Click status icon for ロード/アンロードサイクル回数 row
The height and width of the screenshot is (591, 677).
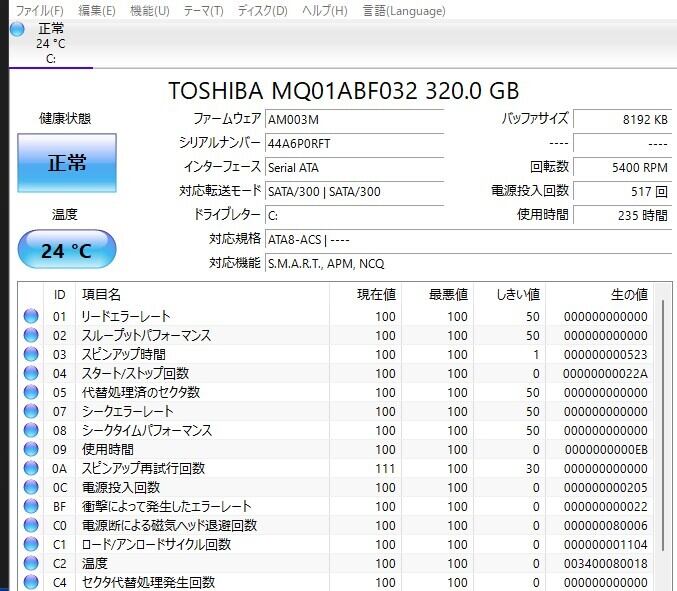[31, 544]
